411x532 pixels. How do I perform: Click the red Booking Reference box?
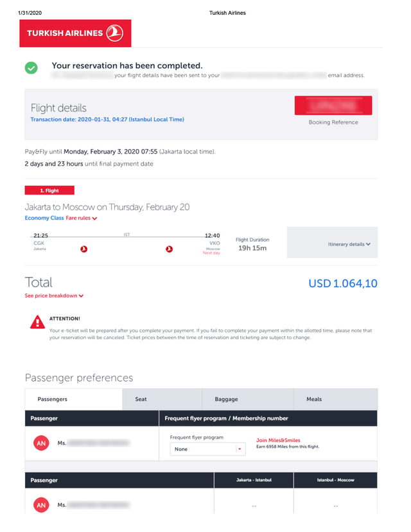333,105
